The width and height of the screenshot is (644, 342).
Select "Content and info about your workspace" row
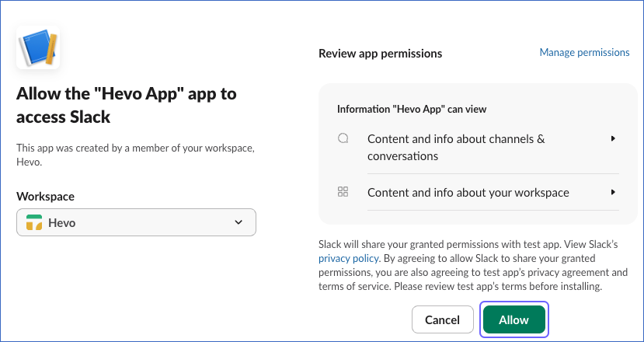pyautogui.click(x=478, y=193)
